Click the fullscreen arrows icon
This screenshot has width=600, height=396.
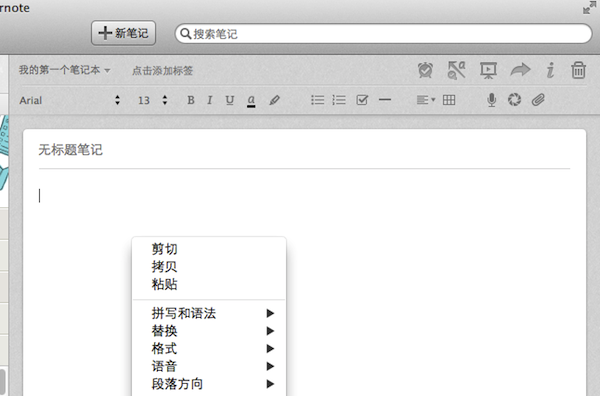pyautogui.click(x=589, y=7)
